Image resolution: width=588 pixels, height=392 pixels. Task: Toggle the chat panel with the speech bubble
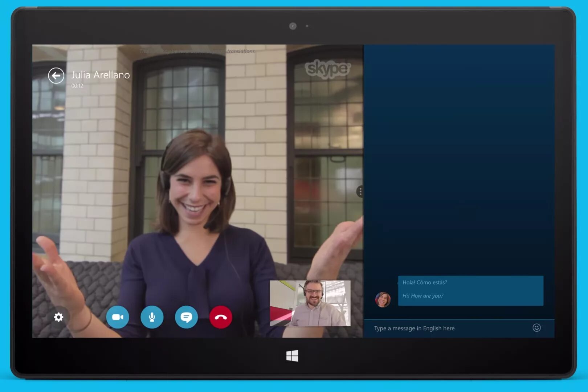point(186,317)
